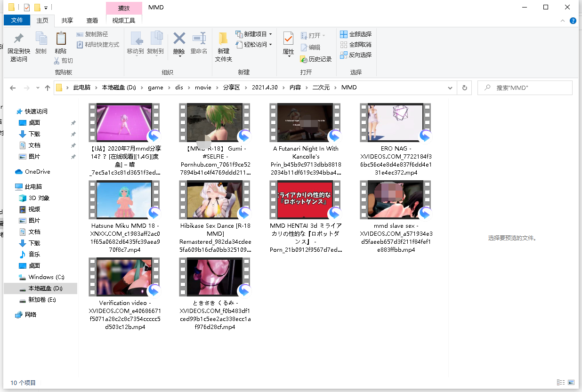
Task: Click the 删除 red X icon
Action: [179, 38]
